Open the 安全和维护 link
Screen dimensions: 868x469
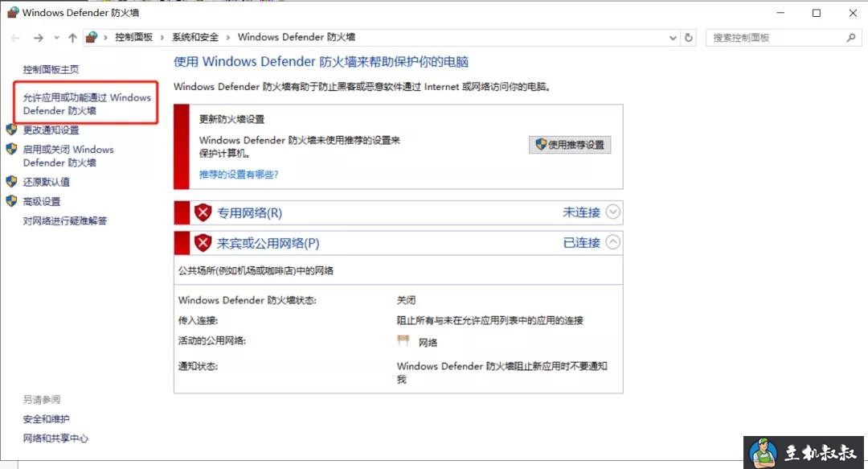[x=47, y=419]
